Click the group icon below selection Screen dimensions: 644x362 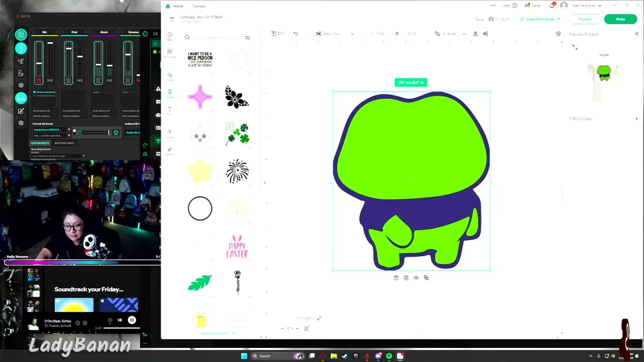[426, 278]
